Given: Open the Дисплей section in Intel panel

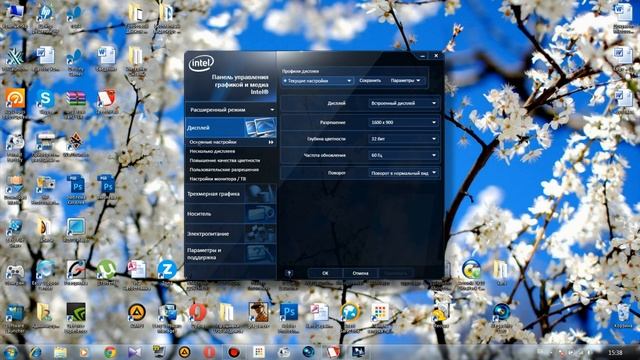Looking at the screenshot, I should pyautogui.click(x=231, y=128).
